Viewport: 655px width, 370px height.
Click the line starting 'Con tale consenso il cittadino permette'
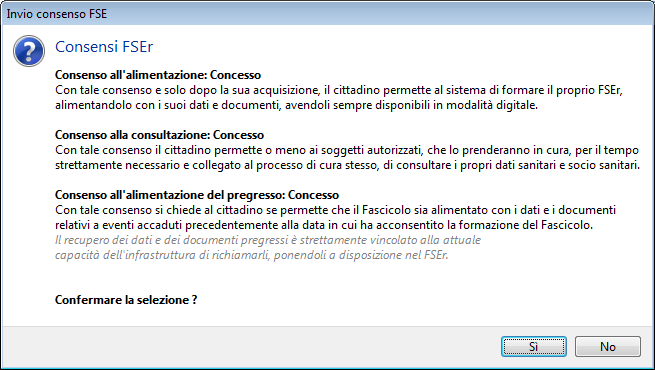point(347,150)
